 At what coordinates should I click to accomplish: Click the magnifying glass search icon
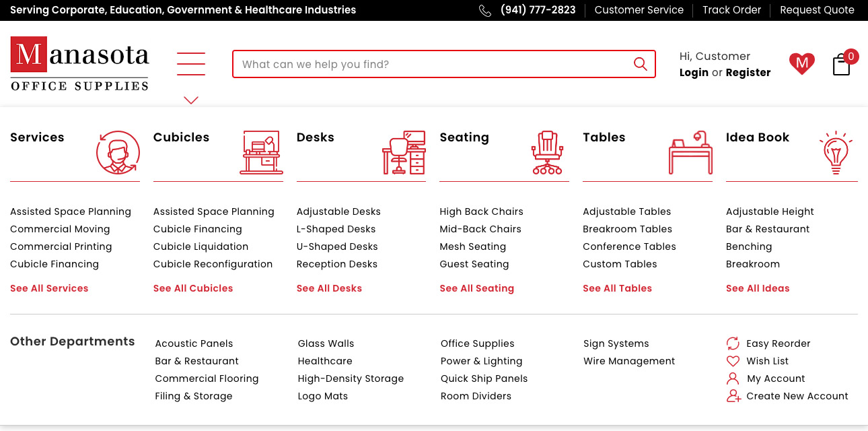point(640,64)
